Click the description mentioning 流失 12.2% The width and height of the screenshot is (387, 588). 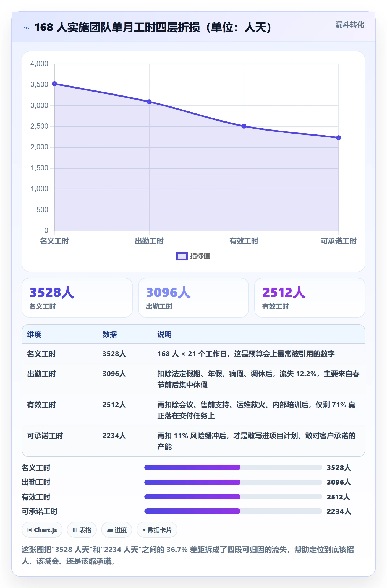[x=258, y=379]
